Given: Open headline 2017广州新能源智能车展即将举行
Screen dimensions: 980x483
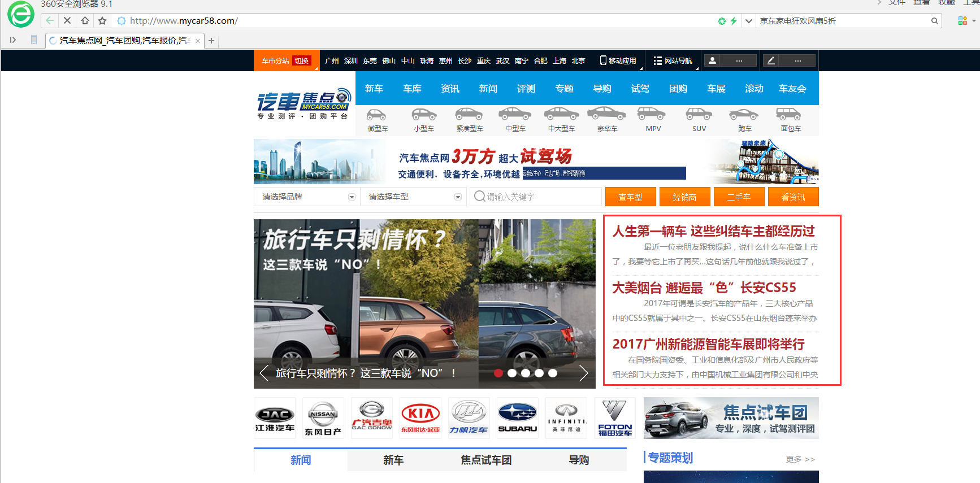Looking at the screenshot, I should (708, 344).
